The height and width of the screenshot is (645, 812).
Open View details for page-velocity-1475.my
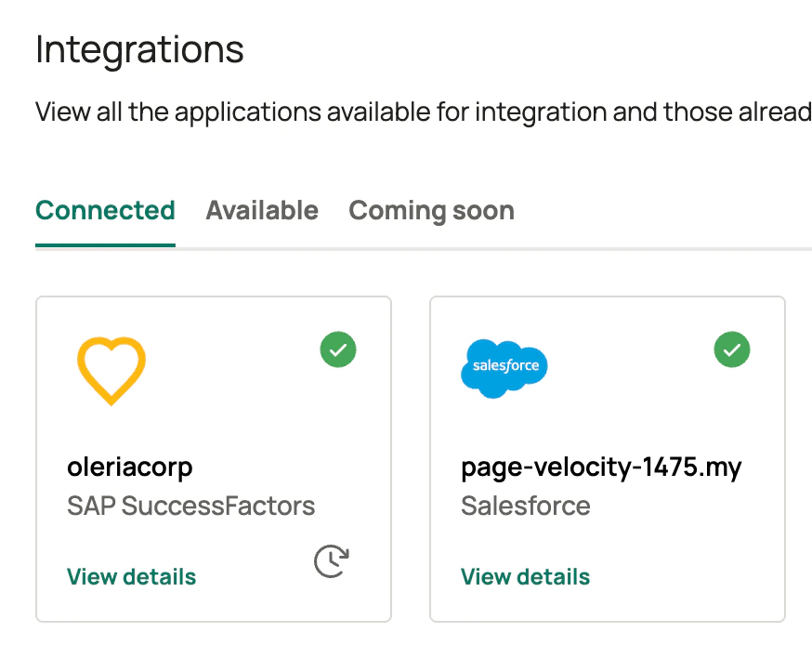coord(525,576)
